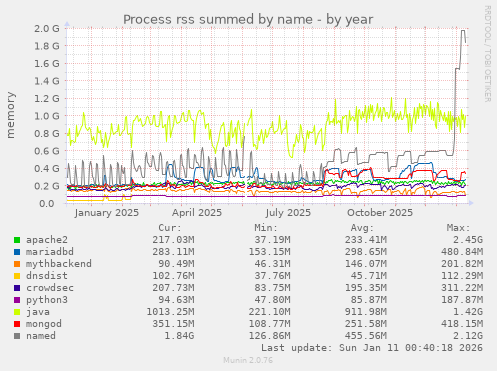Click the mariadbd average value 298.65M
This screenshot has width=497, height=371.
click(x=366, y=252)
